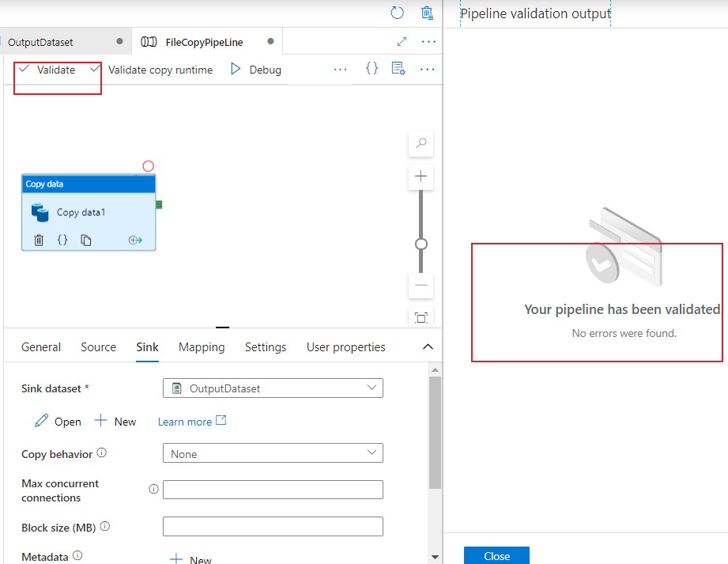Screen dimensions: 728x564
Task: Open the Mapping tab
Action: [202, 347]
